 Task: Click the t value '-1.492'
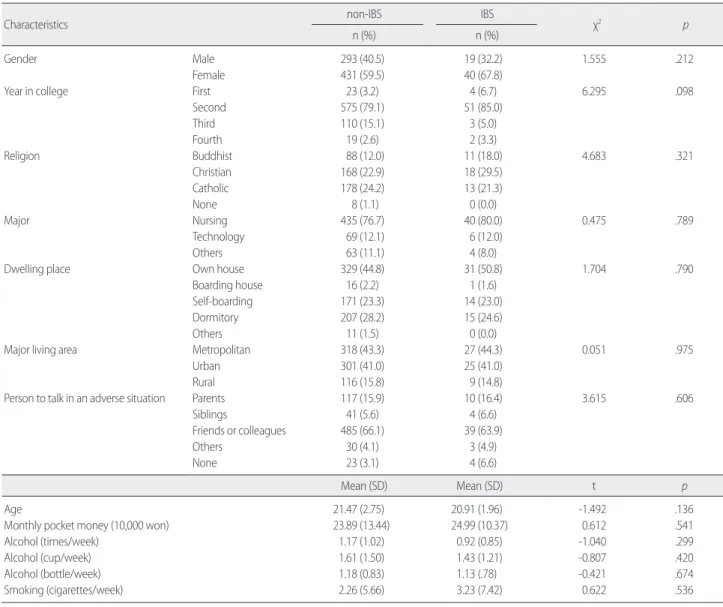pos(592,509)
